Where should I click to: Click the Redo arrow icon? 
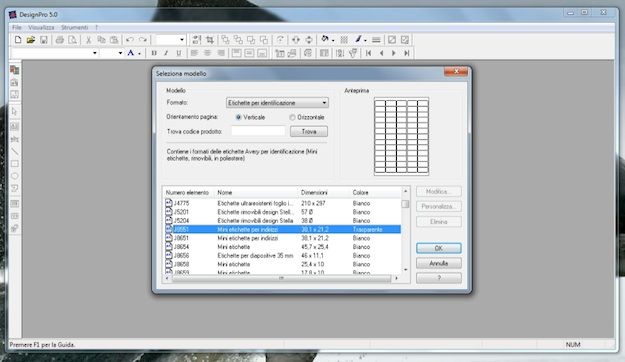tap(143, 40)
